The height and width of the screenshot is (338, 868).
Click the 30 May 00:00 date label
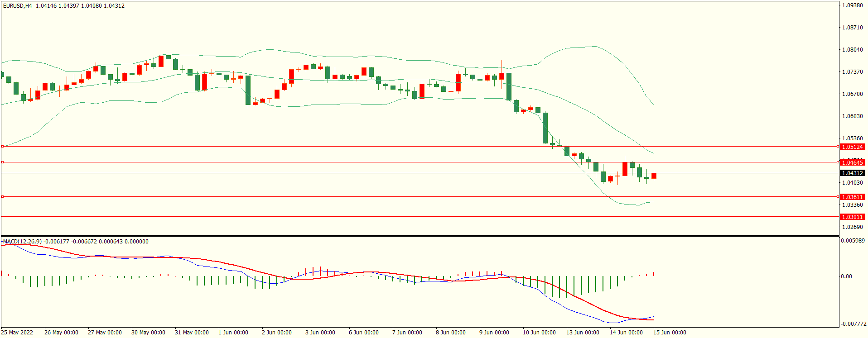click(x=148, y=333)
